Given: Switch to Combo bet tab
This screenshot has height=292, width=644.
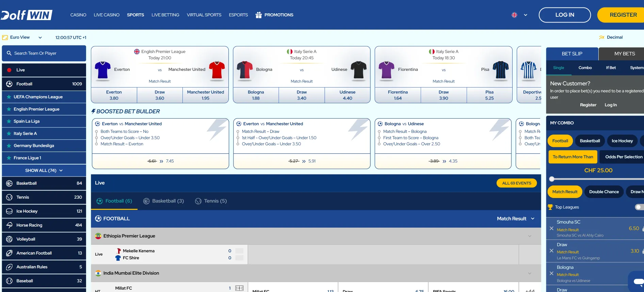Looking at the screenshot, I should (585, 68).
